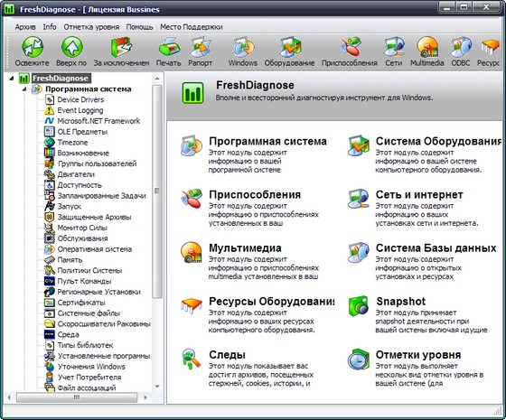The width and height of the screenshot is (506, 420).
Task: Click the Ресурсы Оборудования module icon
Action: [x=192, y=305]
